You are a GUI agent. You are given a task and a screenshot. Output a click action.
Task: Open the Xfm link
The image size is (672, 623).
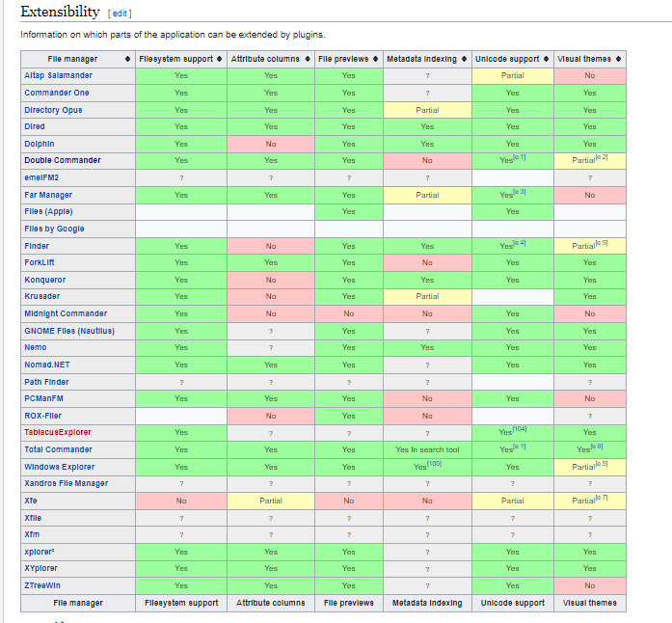[x=32, y=534]
